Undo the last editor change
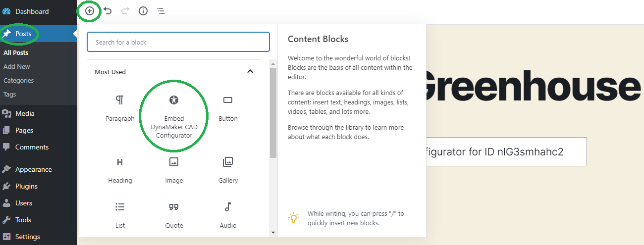The width and height of the screenshot is (644, 245). coord(107,11)
